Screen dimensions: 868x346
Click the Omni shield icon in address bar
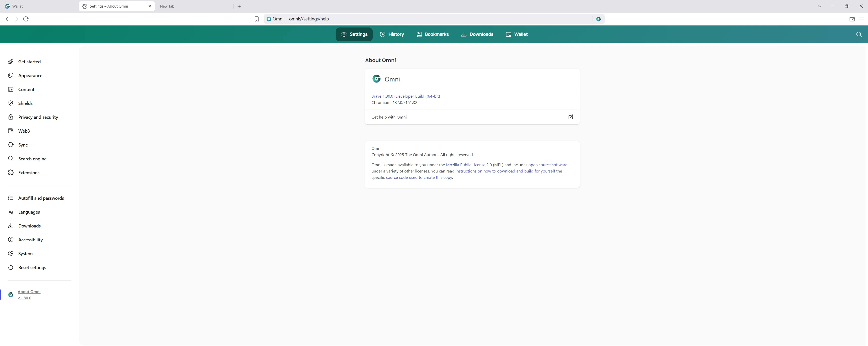click(598, 19)
